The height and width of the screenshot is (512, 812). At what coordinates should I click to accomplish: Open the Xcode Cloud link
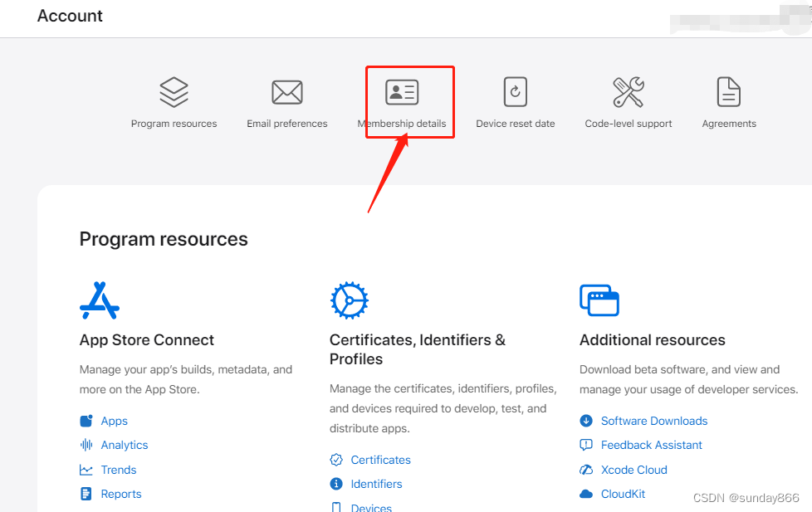[x=633, y=470]
